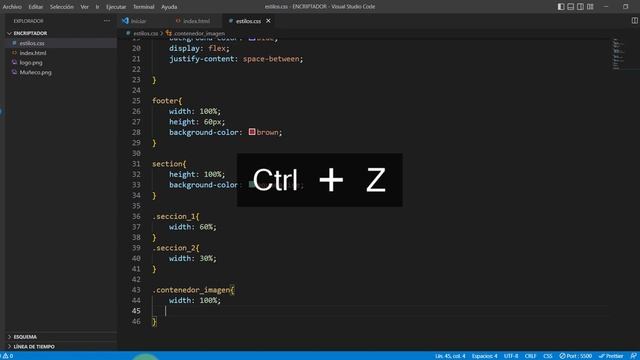Viewport: 640px width, 360px height.
Task: Click the section selector on line 31
Action: pyautogui.click(x=169, y=164)
